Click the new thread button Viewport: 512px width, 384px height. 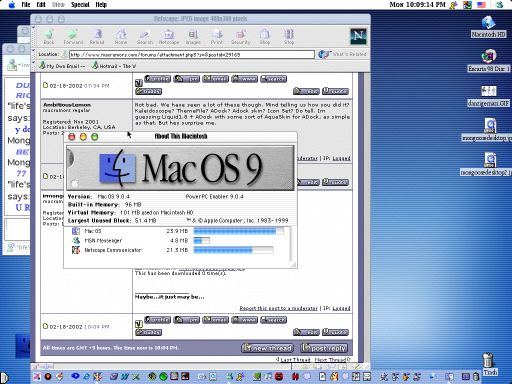[x=268, y=348]
